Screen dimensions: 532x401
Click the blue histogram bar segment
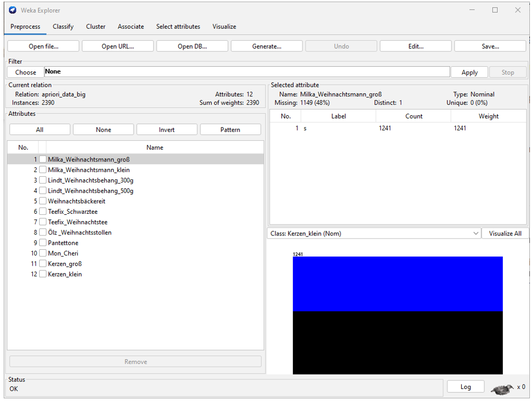pyautogui.click(x=398, y=284)
